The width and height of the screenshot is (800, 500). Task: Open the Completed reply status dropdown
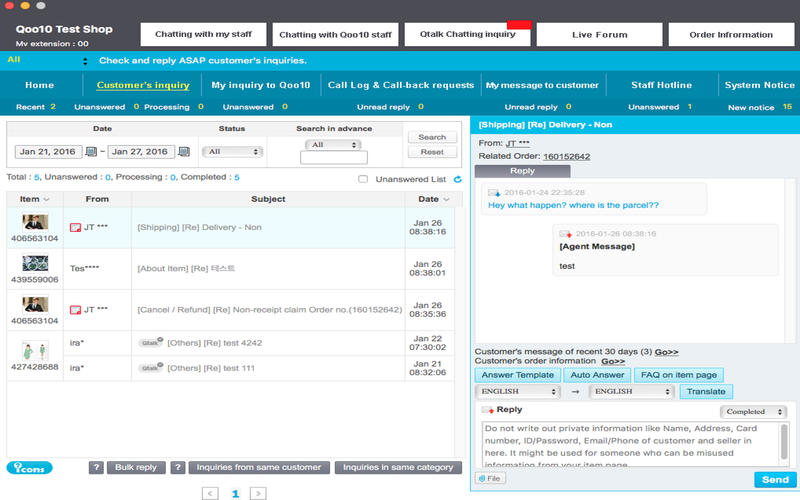click(x=754, y=412)
